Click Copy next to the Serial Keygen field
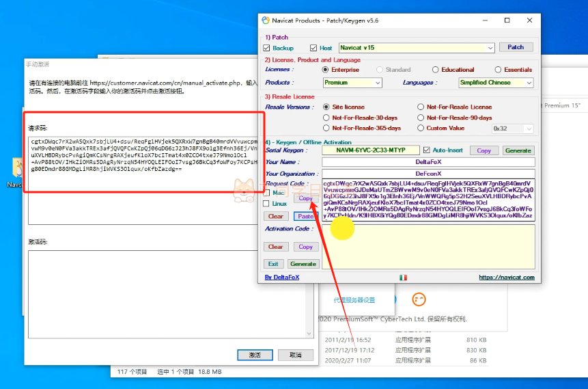 pyautogui.click(x=484, y=150)
